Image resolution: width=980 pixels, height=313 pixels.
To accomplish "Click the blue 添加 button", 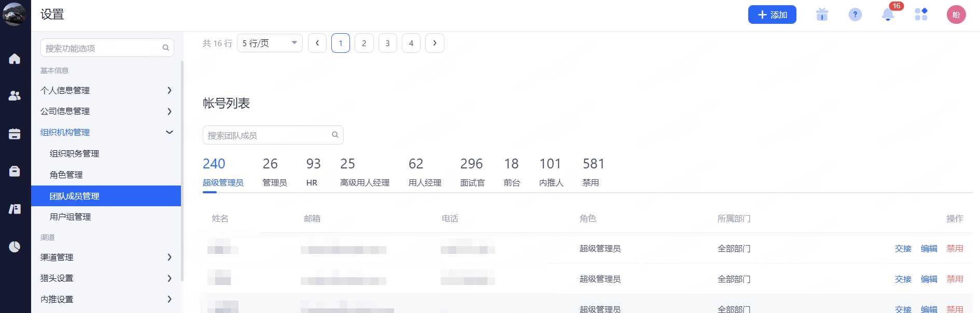I will click(772, 15).
